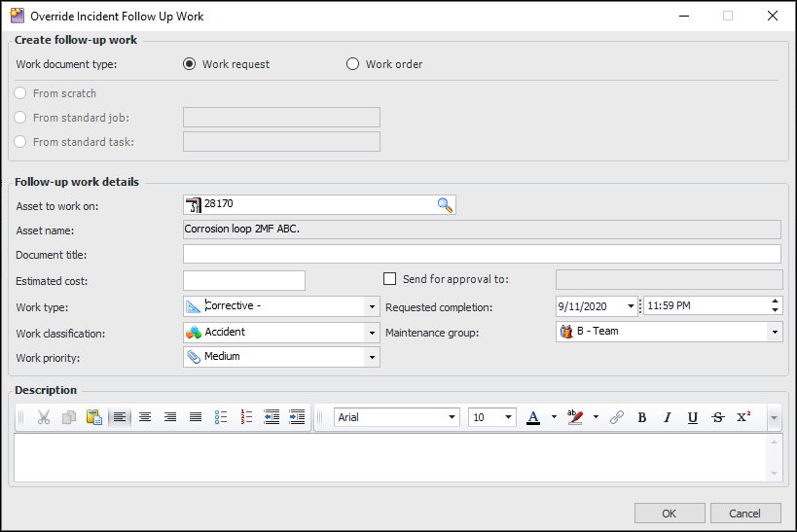This screenshot has width=797, height=532.
Task: Toggle underline formatting button
Action: pyautogui.click(x=693, y=417)
